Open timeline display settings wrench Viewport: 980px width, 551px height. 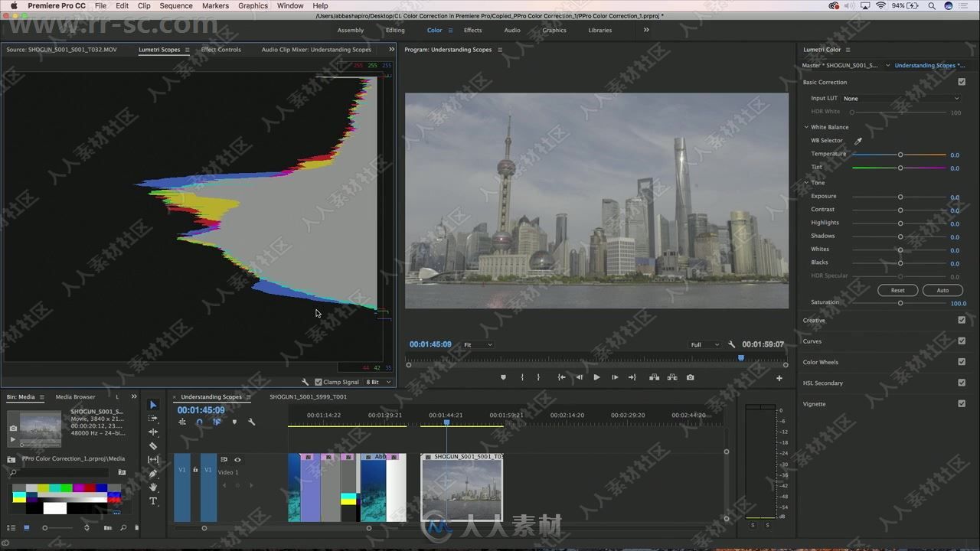(x=252, y=422)
